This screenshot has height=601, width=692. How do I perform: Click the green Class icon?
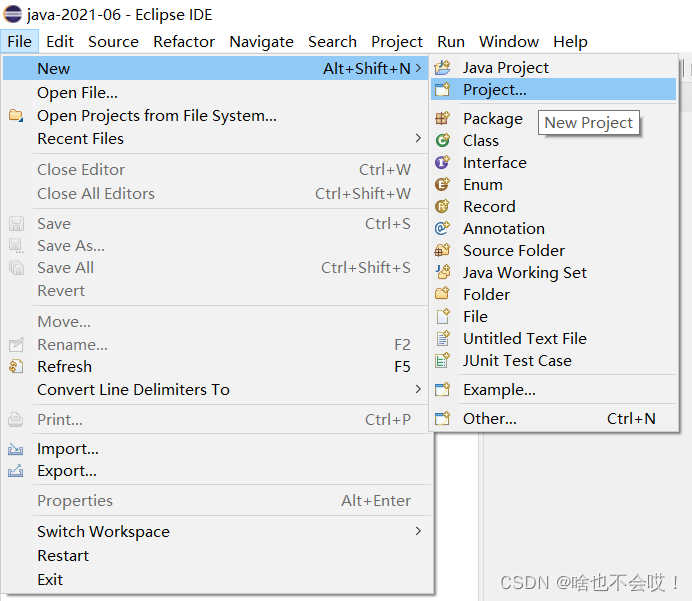(x=442, y=140)
